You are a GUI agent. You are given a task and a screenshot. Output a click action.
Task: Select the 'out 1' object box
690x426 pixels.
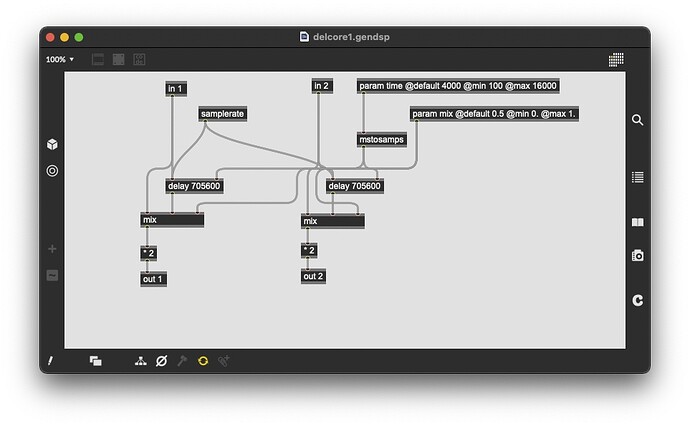[153, 279]
